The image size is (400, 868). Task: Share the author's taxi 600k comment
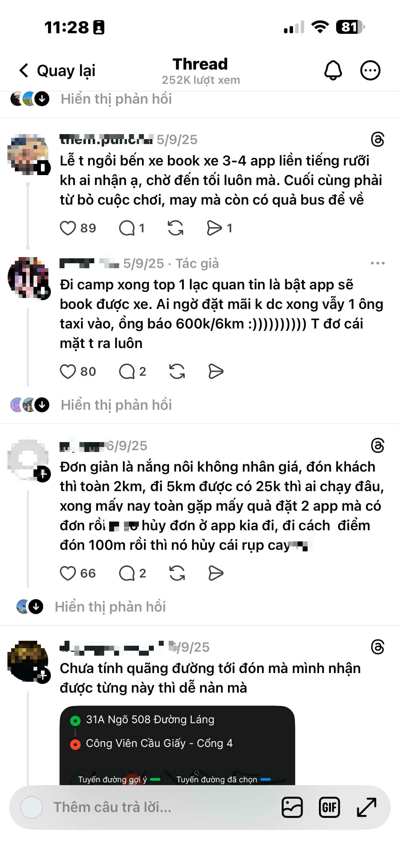(x=216, y=371)
